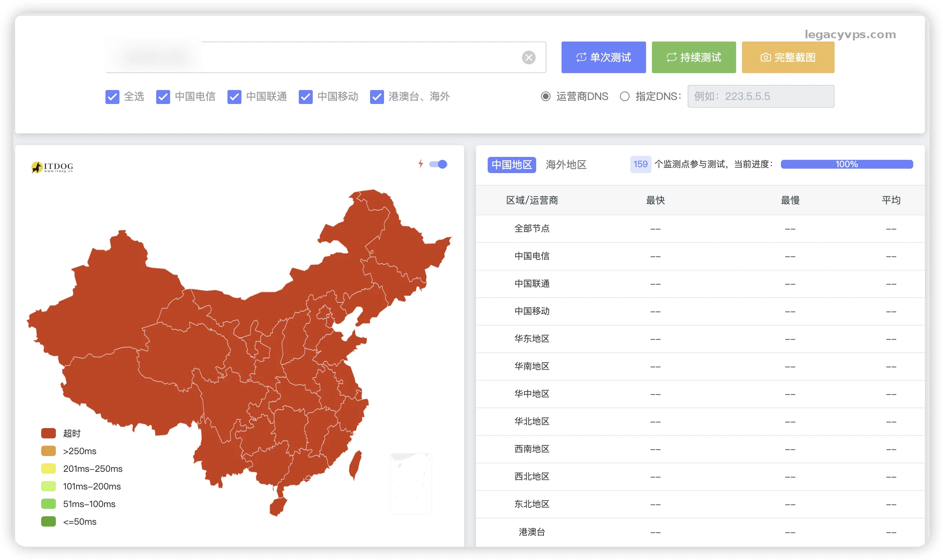Uncheck the 全选 checkbox
Image resolution: width=943 pixels, height=560 pixels.
[112, 97]
